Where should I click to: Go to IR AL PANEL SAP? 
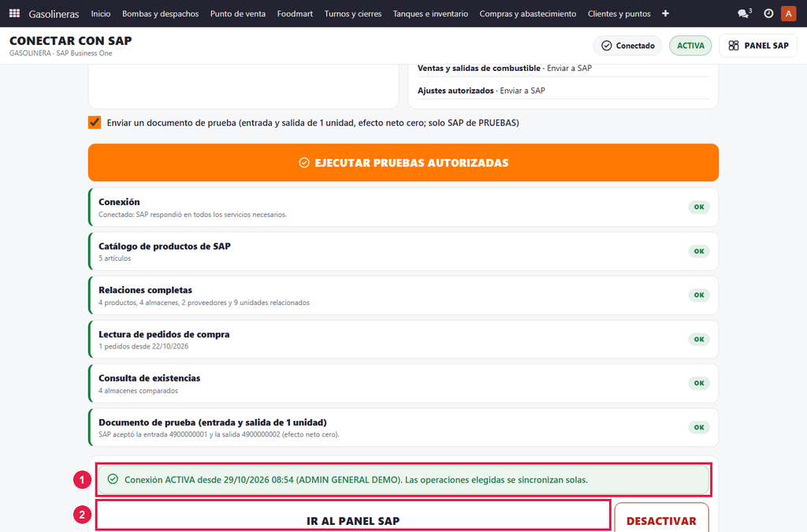[x=353, y=517]
